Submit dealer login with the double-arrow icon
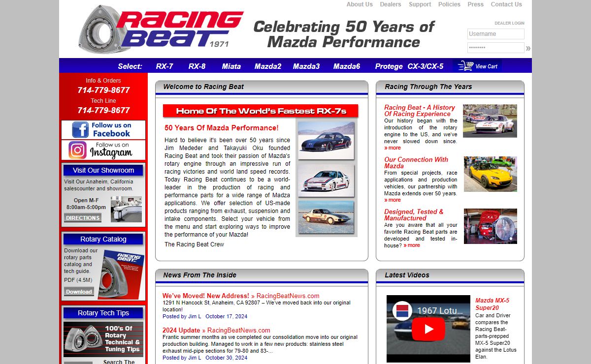 point(528,48)
